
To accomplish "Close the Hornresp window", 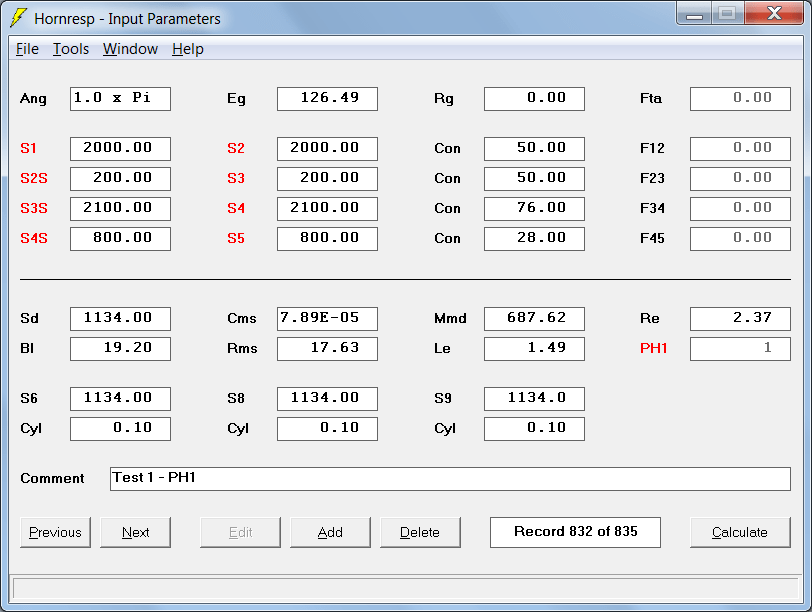I will click(774, 13).
